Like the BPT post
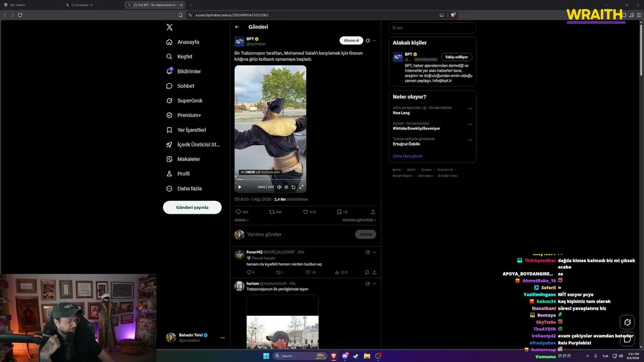This screenshot has height=362, width=644. (x=305, y=212)
